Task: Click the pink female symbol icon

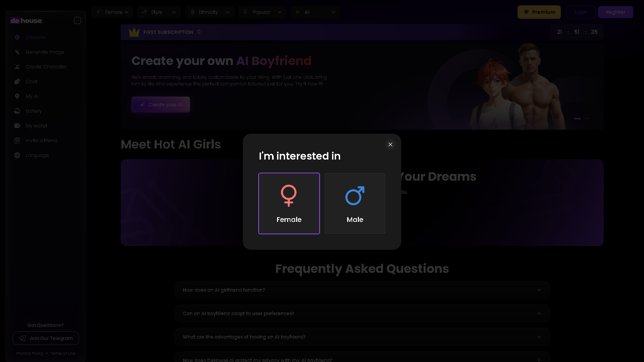Action: pyautogui.click(x=289, y=195)
